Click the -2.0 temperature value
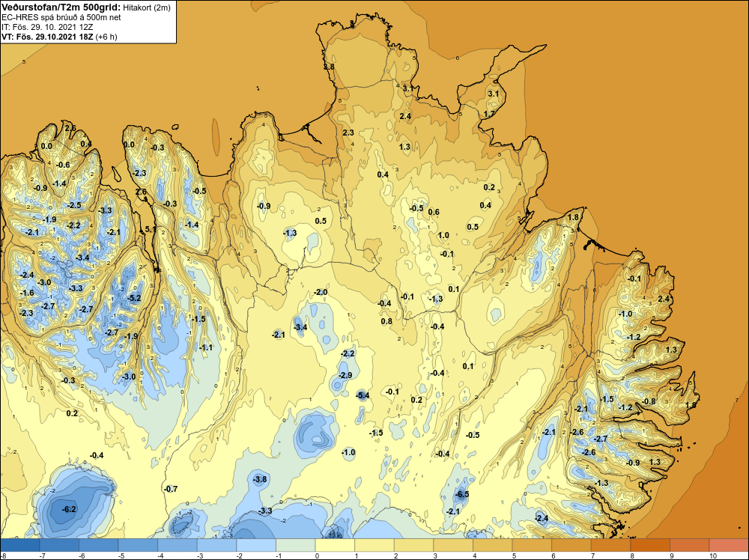The width and height of the screenshot is (749, 560). (321, 292)
